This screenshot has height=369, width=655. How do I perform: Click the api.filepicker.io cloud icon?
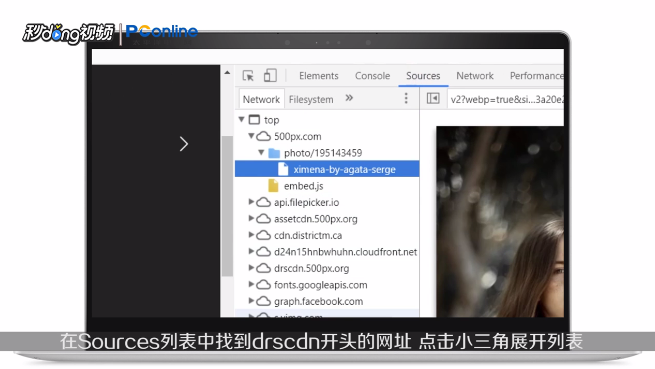(x=263, y=202)
